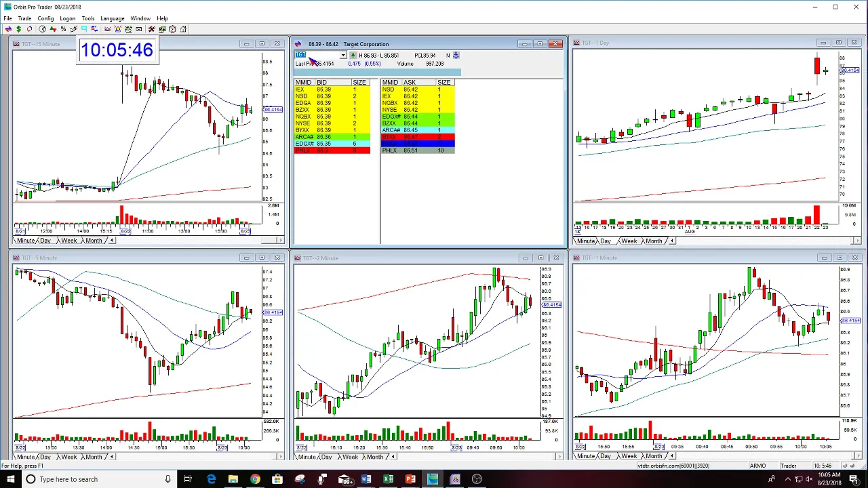Click the ask-side SIZE column header
Screen dimensions: 868x488
444,83
